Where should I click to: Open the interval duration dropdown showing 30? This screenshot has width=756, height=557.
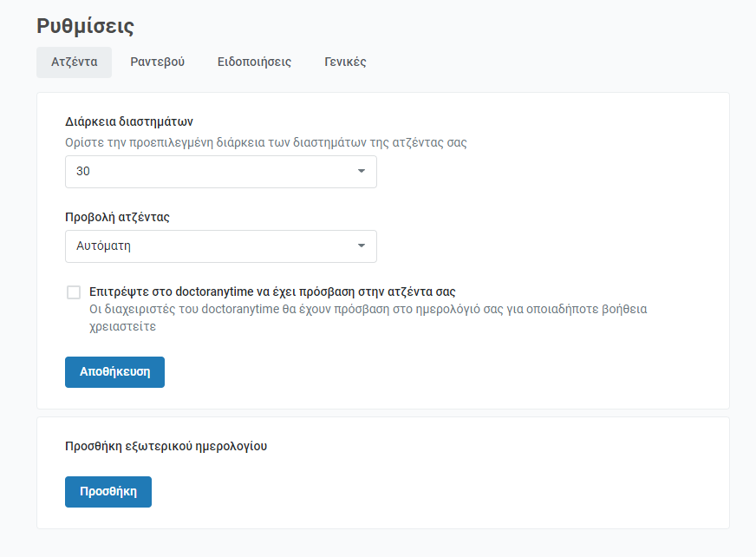(221, 172)
